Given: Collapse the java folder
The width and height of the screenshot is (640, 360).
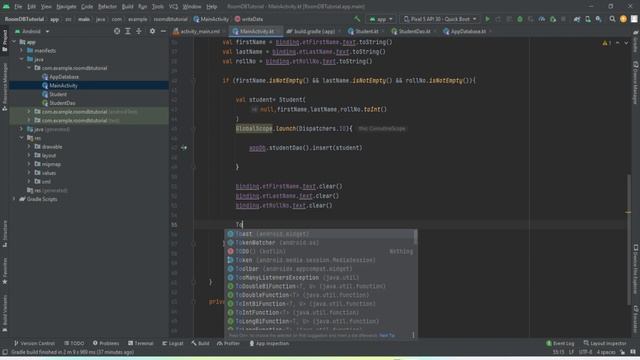Looking at the screenshot, I should [22, 59].
